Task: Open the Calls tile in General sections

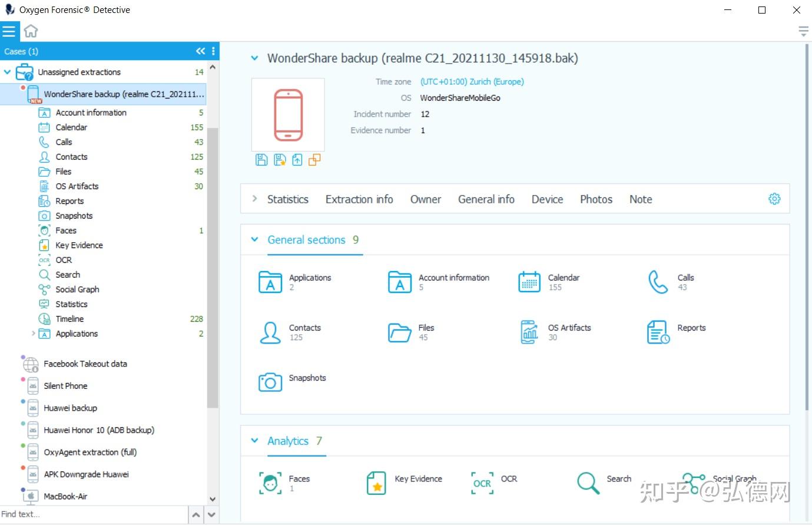Action: click(671, 282)
